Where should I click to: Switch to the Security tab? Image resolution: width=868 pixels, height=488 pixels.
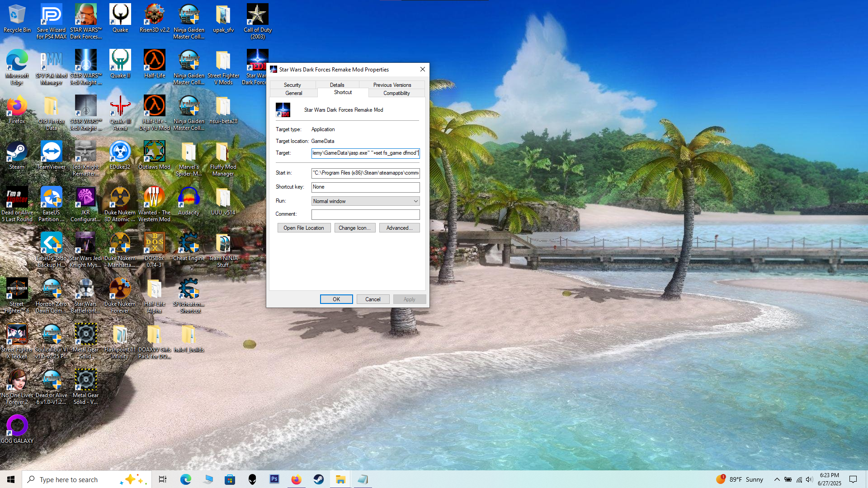[x=292, y=85]
